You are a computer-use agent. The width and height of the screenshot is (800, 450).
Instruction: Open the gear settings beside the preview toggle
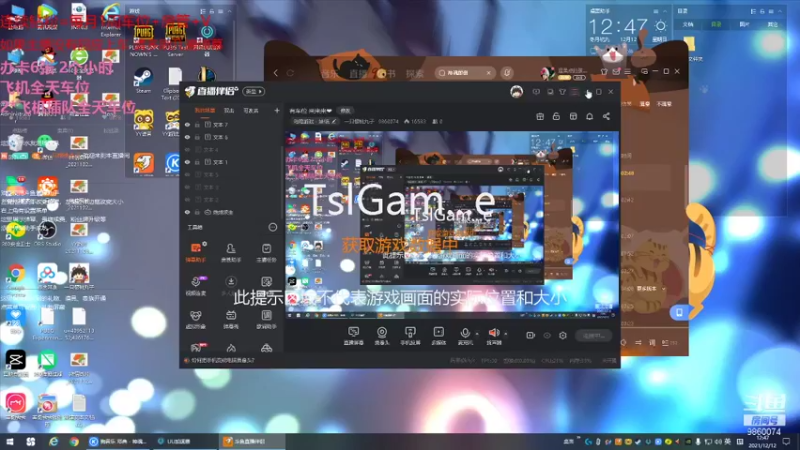point(563,335)
